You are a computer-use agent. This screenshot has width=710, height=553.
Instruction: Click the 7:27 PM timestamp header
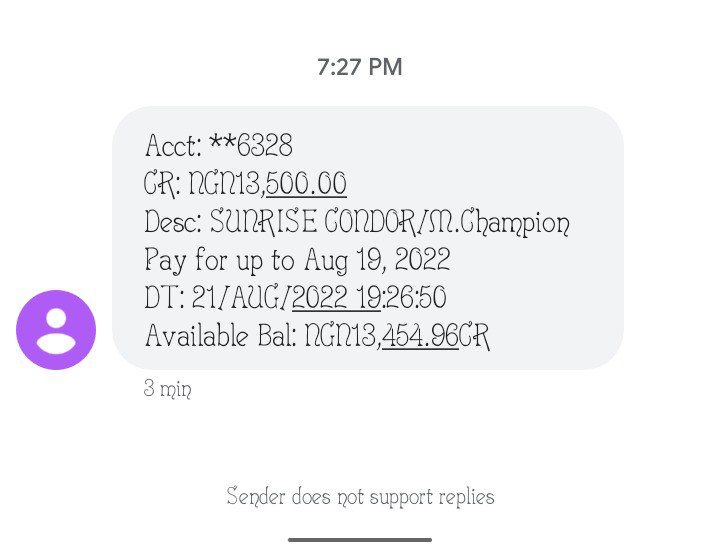360,67
